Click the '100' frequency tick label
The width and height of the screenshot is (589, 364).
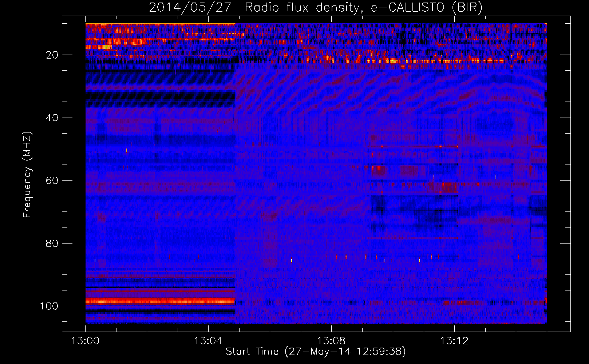tap(49, 306)
